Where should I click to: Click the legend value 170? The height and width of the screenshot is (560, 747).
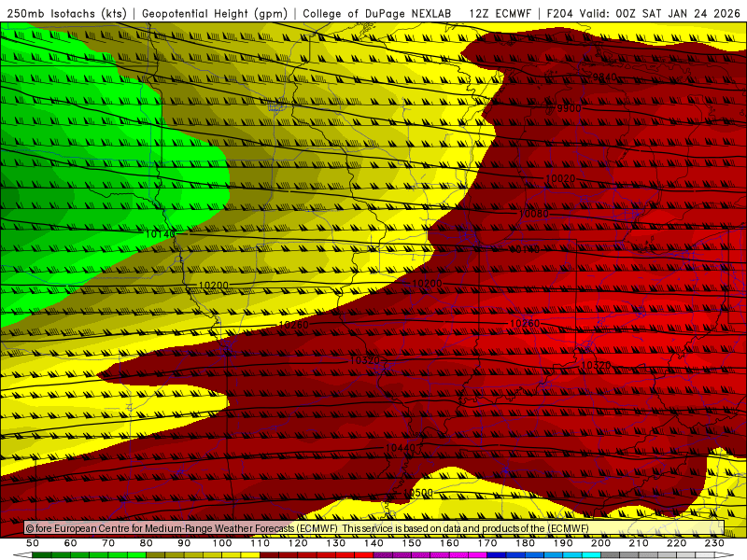coord(487,543)
